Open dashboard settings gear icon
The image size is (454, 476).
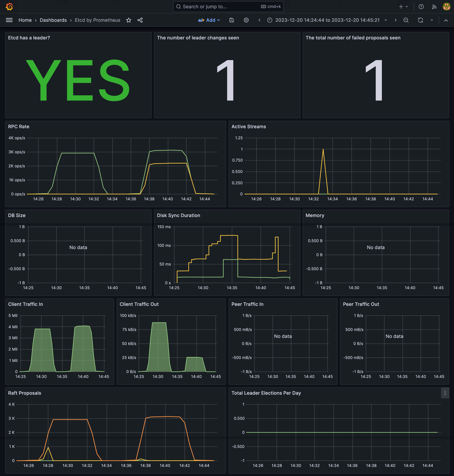[246, 20]
